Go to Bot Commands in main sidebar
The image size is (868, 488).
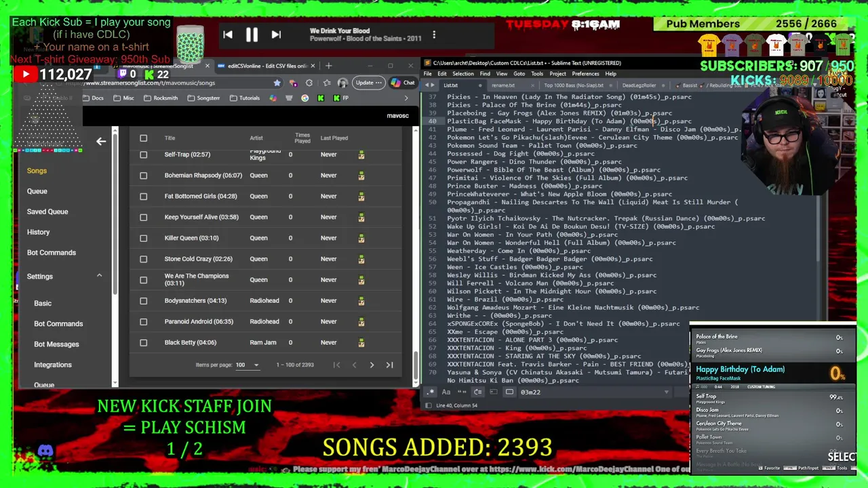(52, 252)
